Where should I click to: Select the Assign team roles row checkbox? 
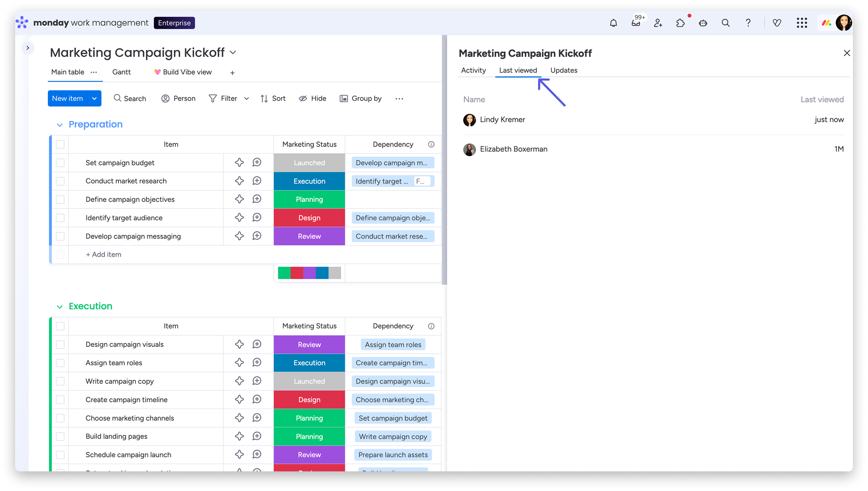[60, 363]
